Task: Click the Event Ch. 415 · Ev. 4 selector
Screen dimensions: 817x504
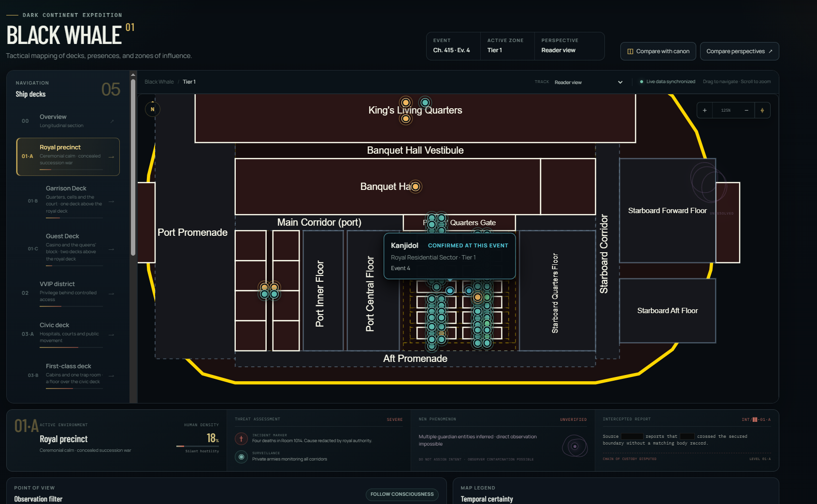Action: (x=453, y=46)
